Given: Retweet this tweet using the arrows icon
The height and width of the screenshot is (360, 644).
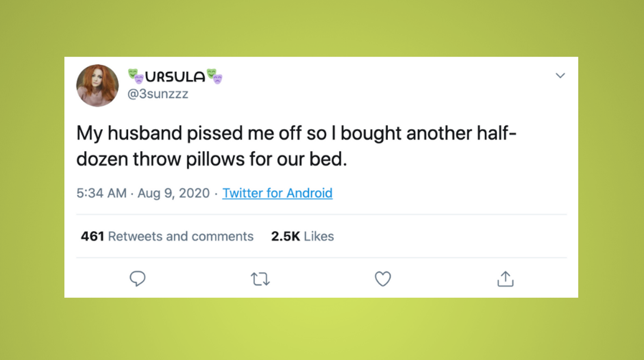Looking at the screenshot, I should tap(260, 279).
